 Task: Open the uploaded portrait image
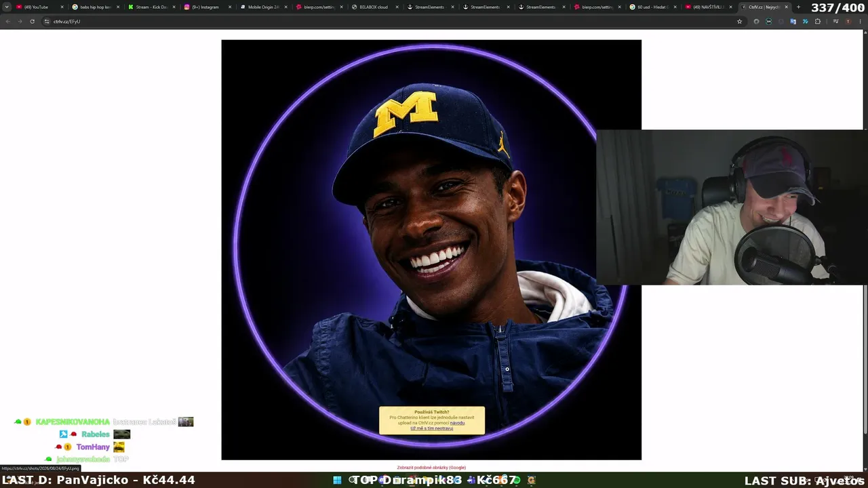pyautogui.click(x=431, y=249)
